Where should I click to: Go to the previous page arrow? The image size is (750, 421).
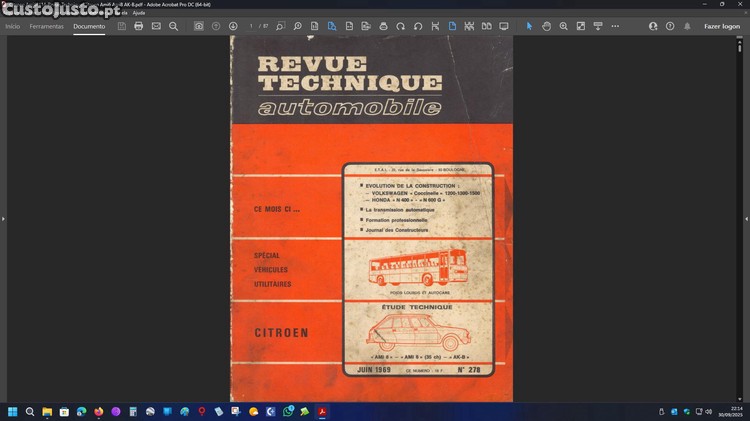click(x=216, y=26)
